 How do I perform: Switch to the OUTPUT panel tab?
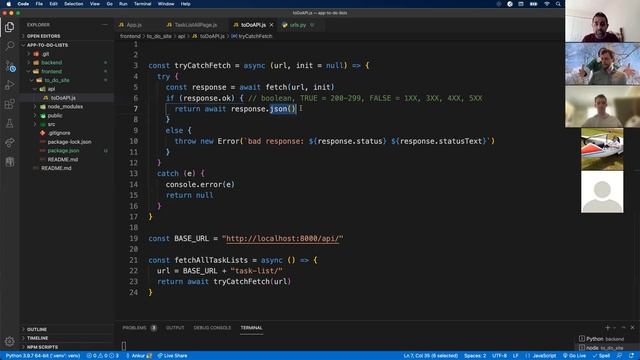pos(175,328)
